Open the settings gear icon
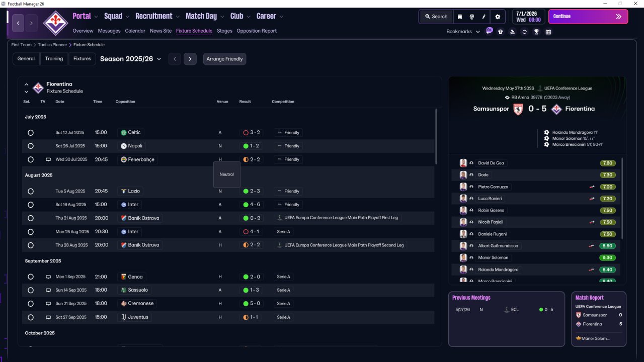 click(498, 17)
